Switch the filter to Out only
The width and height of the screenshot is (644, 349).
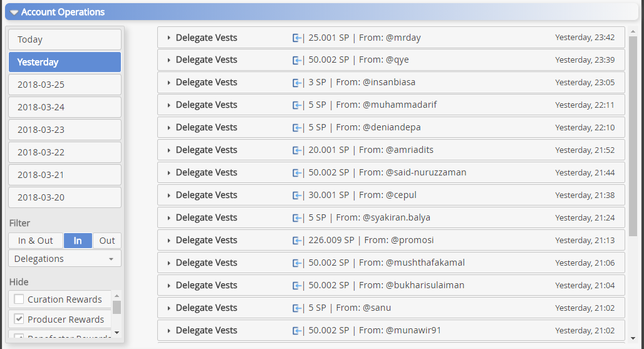(107, 241)
